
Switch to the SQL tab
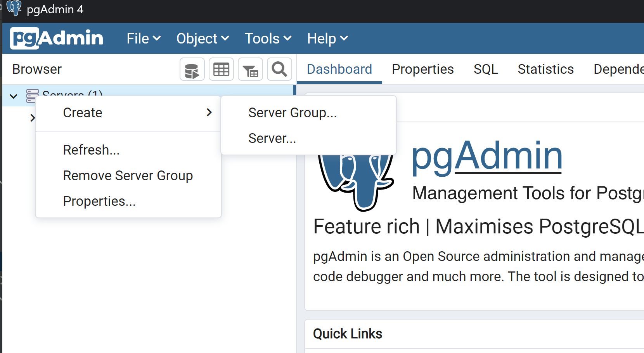coord(486,69)
